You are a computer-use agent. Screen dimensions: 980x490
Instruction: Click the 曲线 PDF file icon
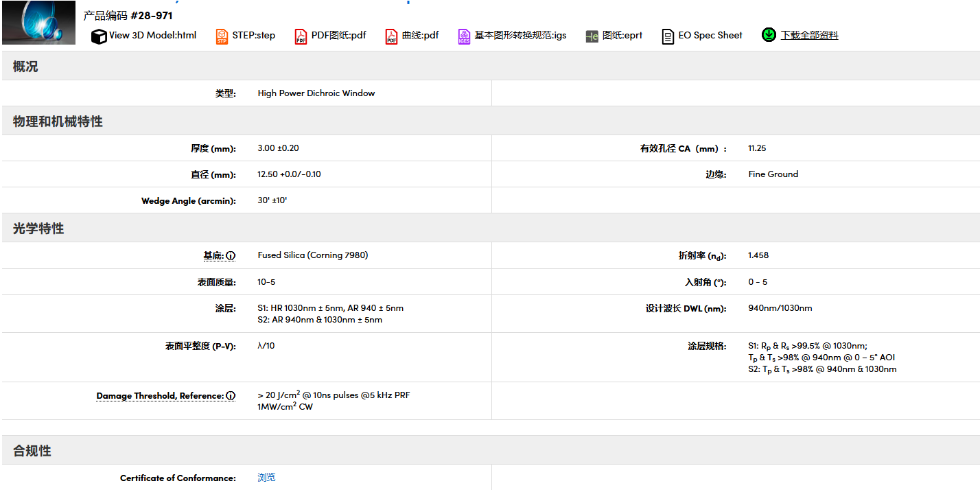point(391,36)
